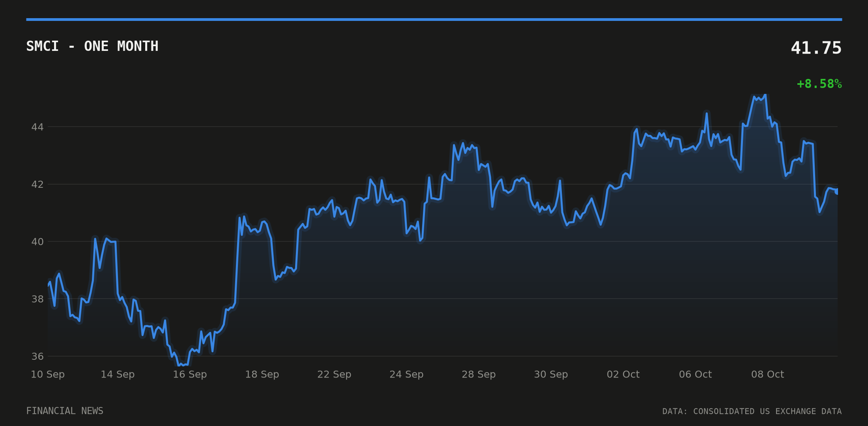Click the SMCI - ONE MONTH chart title
Screen dimensions: 868x426
coord(92,46)
